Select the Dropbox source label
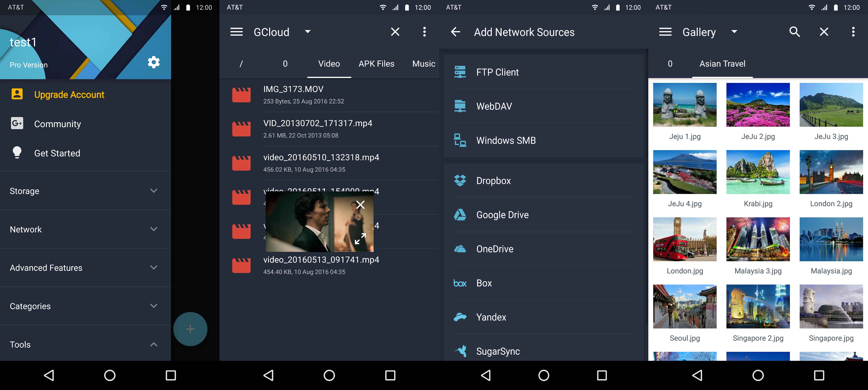This screenshot has height=390, width=868. pyautogui.click(x=493, y=181)
